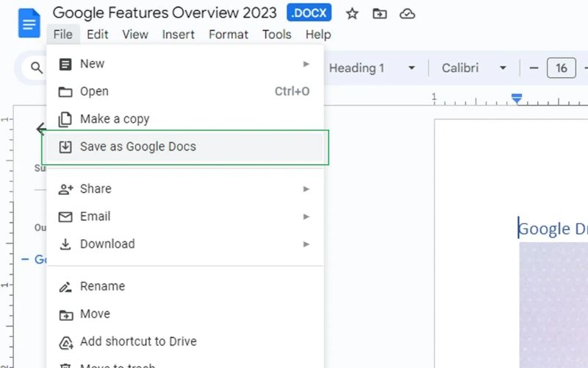Viewport: 588px width, 368px height.
Task: Click the font size field showing 16
Action: (x=561, y=68)
